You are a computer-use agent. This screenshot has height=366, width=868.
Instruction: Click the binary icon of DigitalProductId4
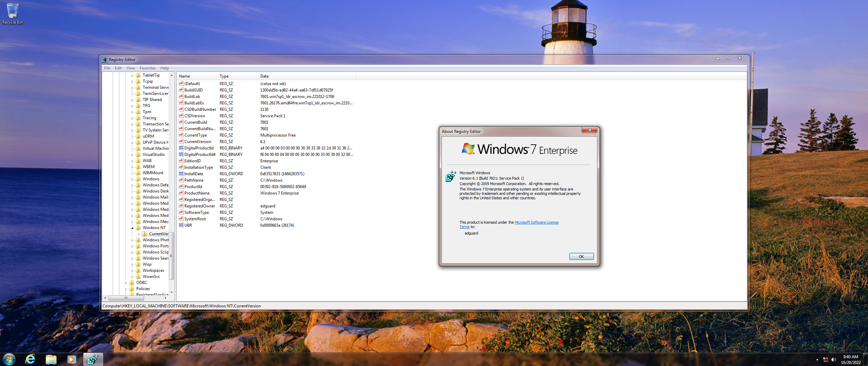tap(181, 154)
